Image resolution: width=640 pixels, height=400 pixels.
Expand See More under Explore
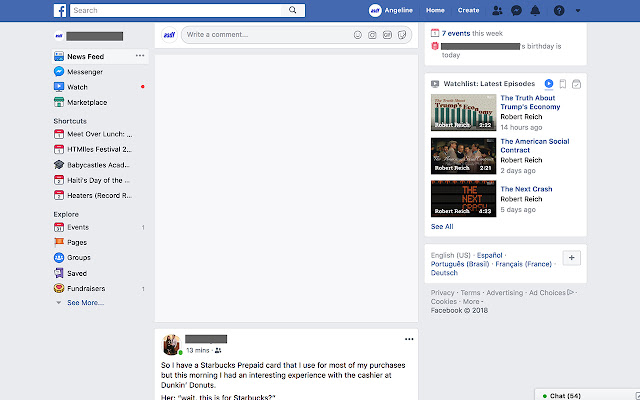click(x=84, y=302)
